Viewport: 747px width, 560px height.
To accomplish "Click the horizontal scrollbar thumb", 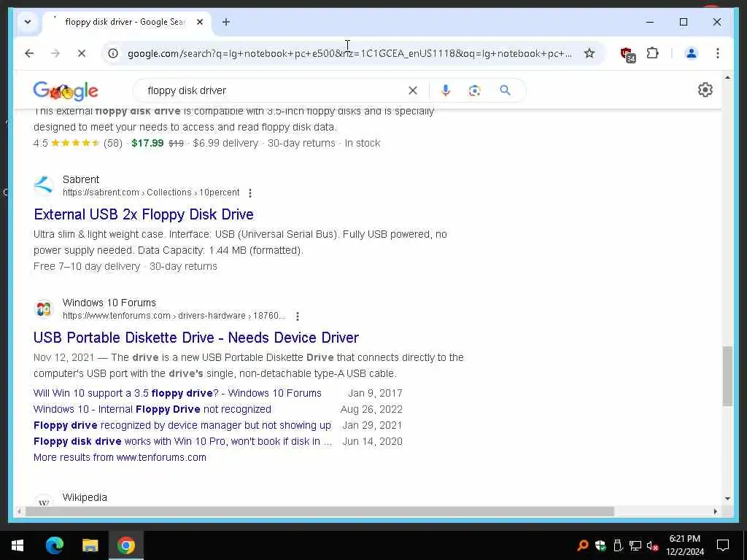I will pyautogui.click(x=320, y=512).
